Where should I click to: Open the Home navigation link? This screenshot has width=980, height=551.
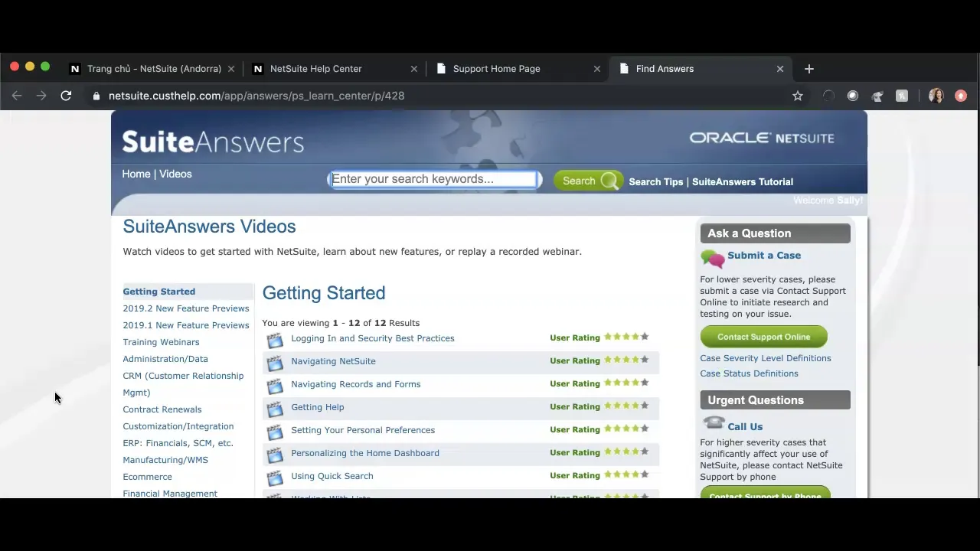pyautogui.click(x=136, y=174)
